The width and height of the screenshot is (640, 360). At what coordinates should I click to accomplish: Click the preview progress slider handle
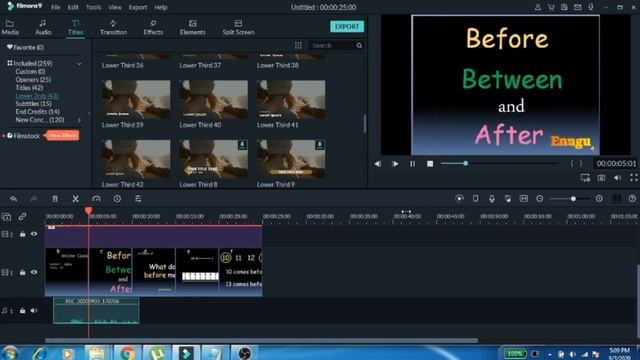click(x=465, y=163)
